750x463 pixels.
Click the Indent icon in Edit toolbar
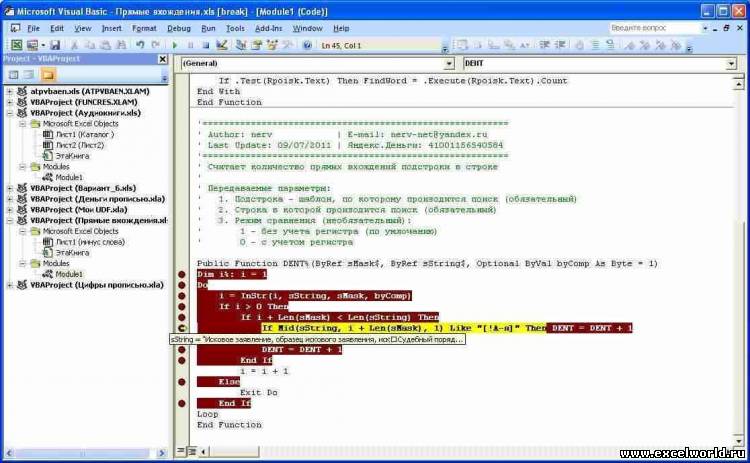pos(544,45)
